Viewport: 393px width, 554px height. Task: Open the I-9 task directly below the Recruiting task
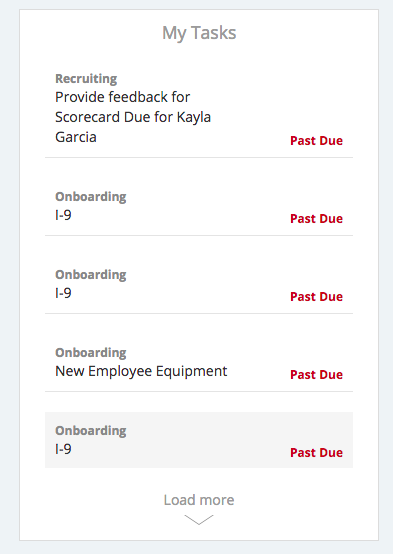tap(199, 206)
